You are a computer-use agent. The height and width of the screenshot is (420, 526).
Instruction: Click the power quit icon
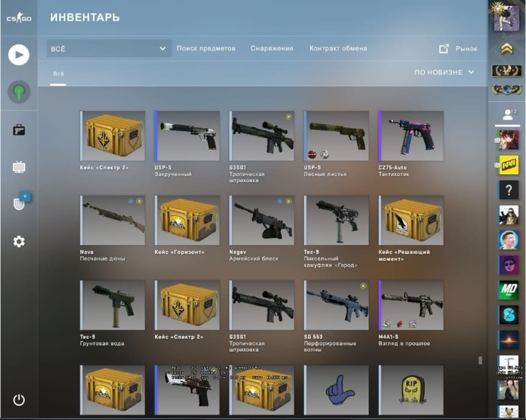tap(19, 400)
